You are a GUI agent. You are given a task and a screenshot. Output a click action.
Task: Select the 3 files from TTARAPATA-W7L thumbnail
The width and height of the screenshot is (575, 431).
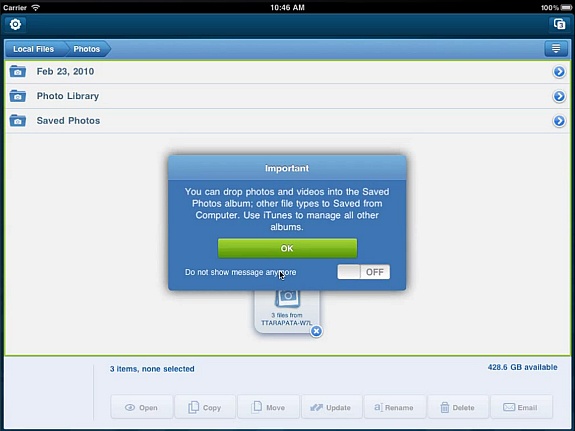287,312
